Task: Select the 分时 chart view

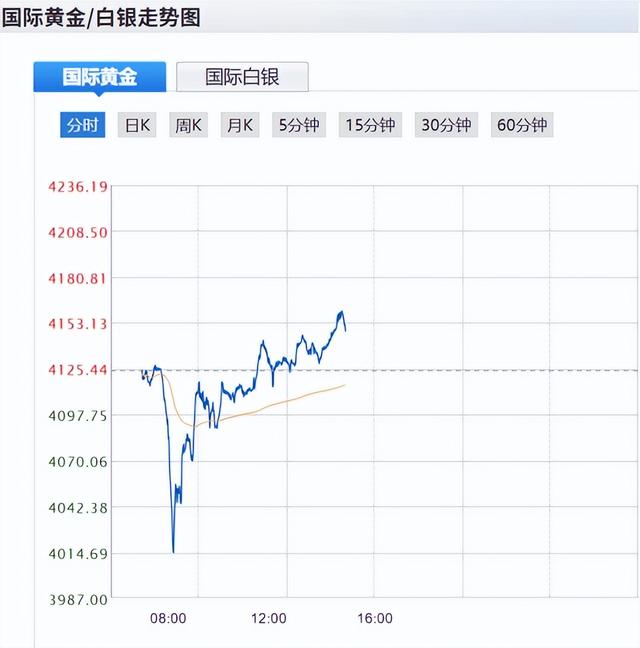Action: click(83, 125)
